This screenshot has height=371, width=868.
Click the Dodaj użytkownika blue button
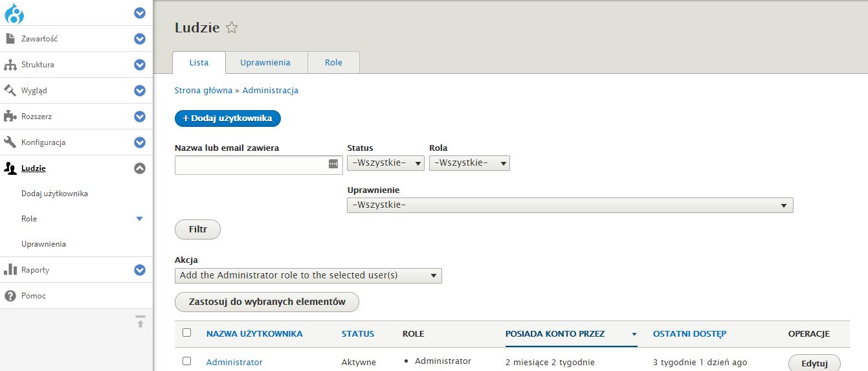(227, 118)
